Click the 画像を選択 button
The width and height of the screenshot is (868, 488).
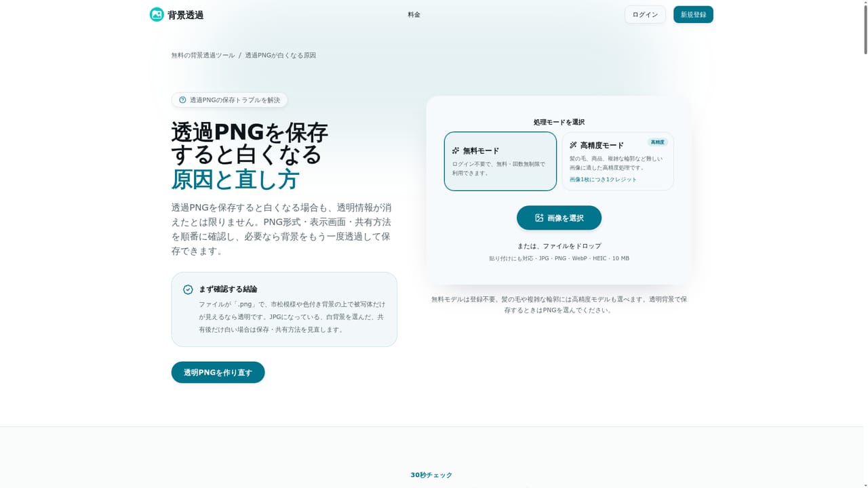(559, 218)
